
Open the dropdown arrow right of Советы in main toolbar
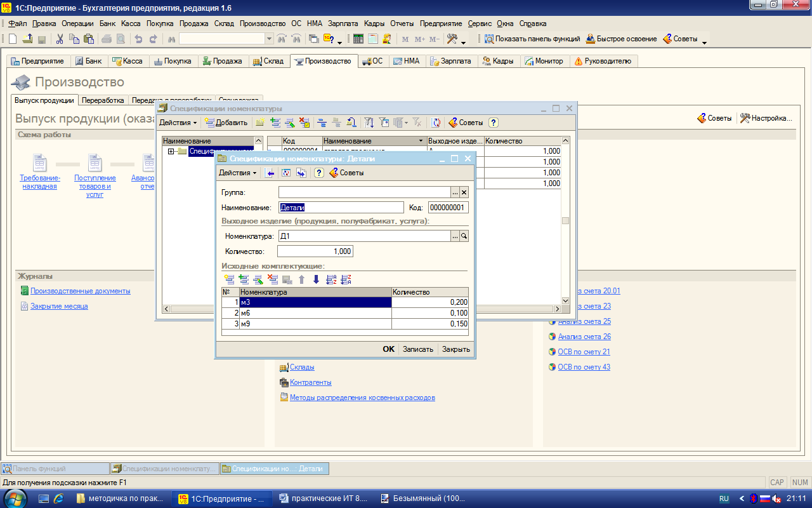pos(704,43)
